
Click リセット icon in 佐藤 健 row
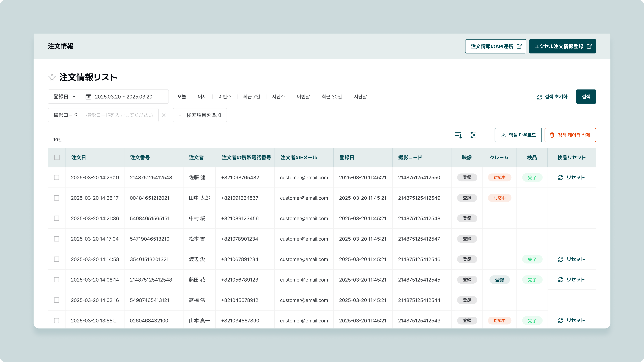pos(560,177)
